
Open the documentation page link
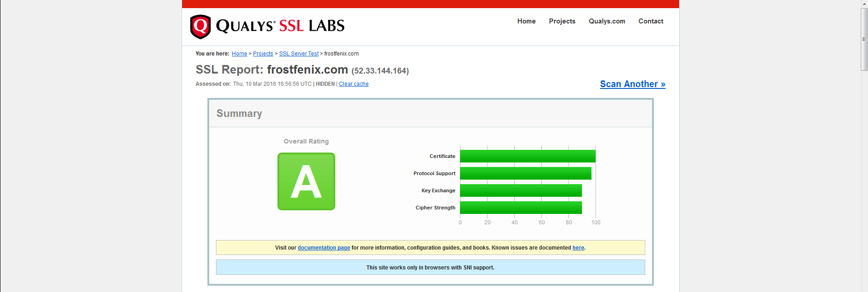[324, 248]
